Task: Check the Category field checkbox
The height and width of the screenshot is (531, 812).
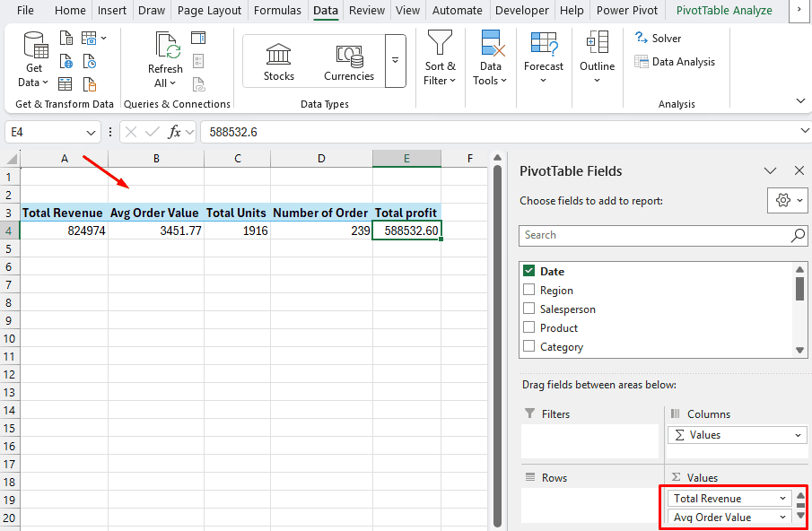Action: [528, 345]
